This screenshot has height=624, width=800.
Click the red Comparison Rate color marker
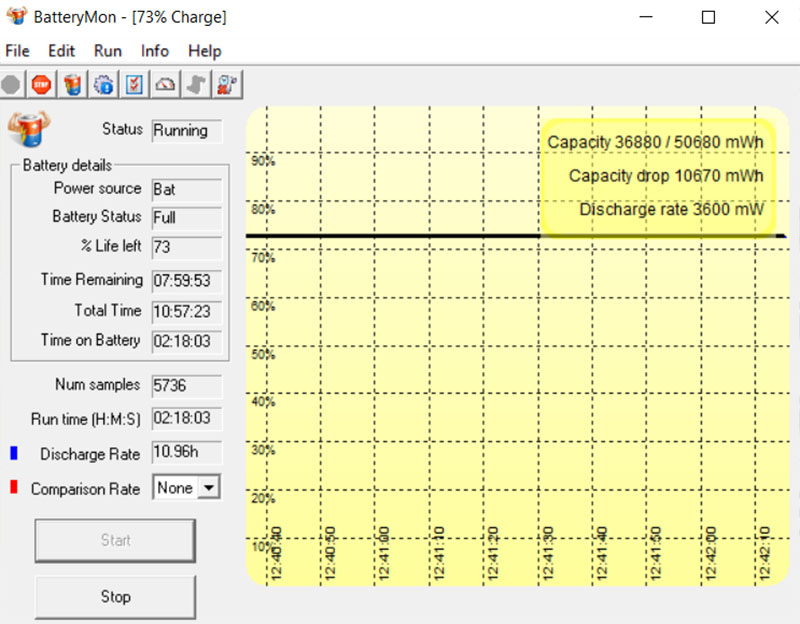coord(14,487)
